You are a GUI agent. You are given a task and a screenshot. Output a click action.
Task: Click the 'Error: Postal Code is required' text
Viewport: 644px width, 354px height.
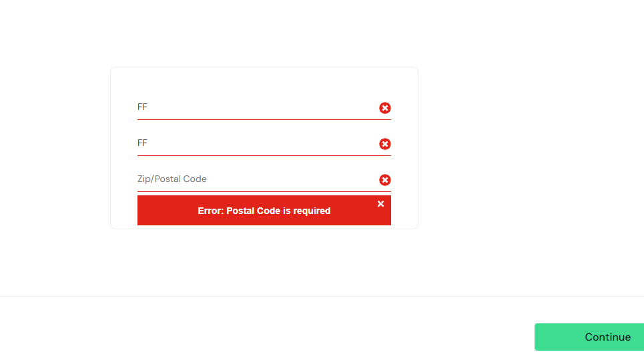point(264,211)
